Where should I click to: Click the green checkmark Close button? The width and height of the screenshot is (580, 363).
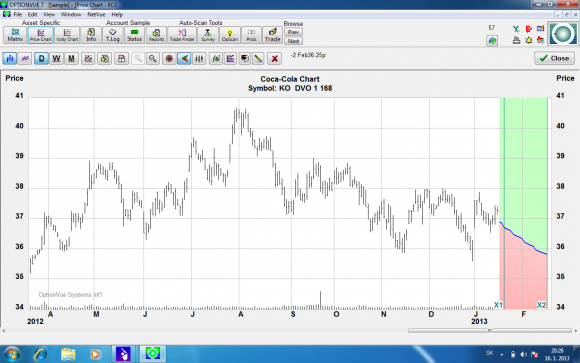[x=554, y=58]
